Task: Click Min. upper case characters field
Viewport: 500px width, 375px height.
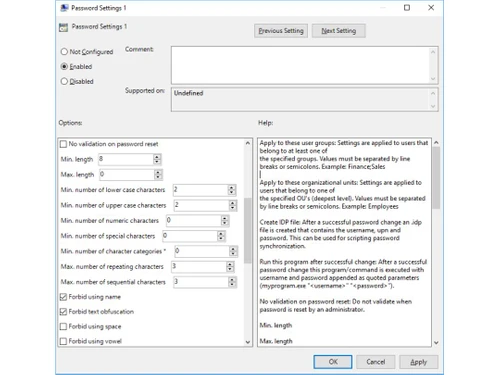Action: [201, 205]
